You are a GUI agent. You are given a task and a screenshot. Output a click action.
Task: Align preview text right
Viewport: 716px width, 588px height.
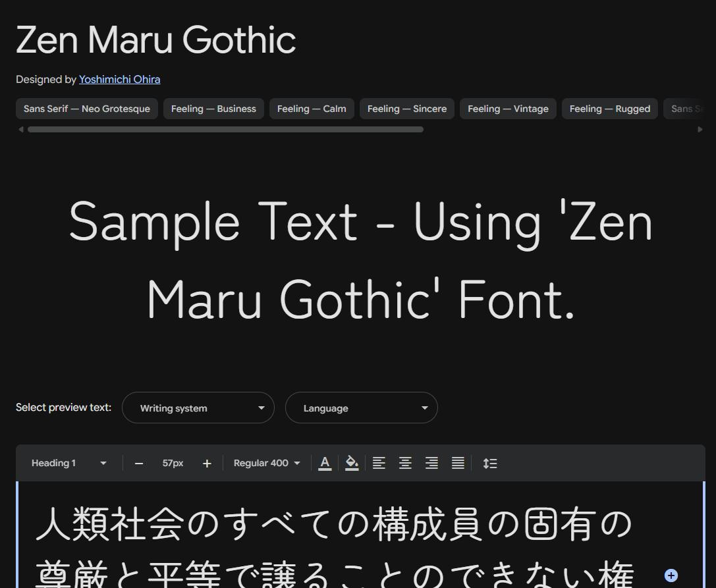tap(431, 463)
